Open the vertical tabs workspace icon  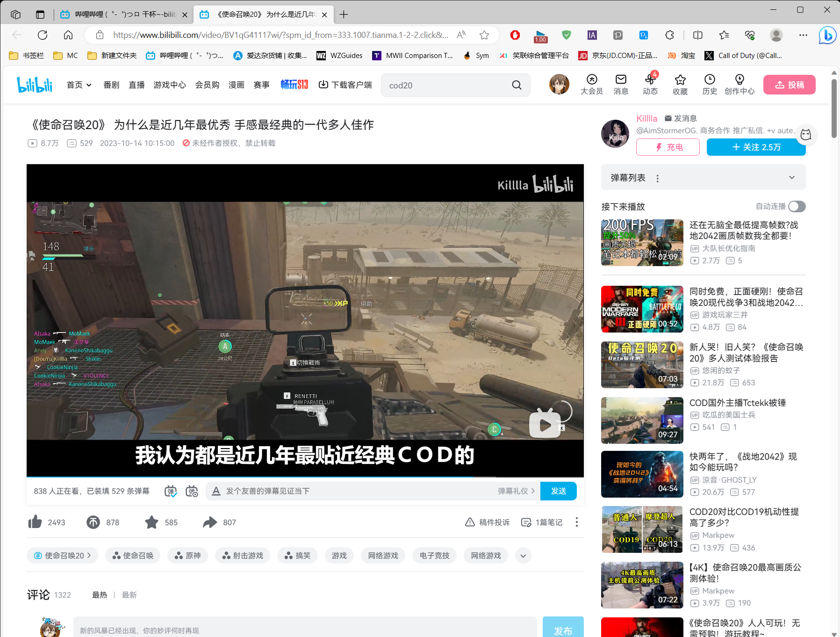40,14
